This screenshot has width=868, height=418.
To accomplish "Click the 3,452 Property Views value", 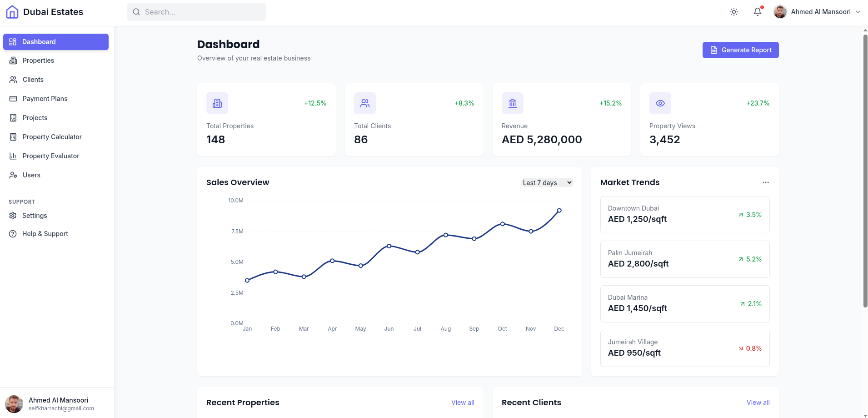I will pos(665,140).
